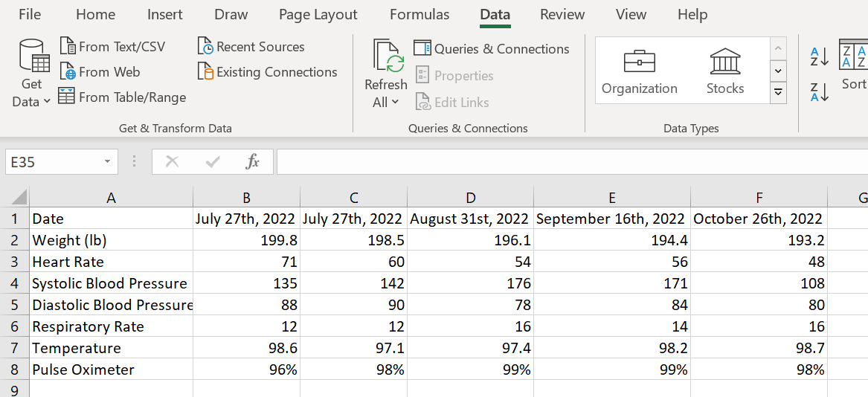The height and width of the screenshot is (397, 868).
Task: Apply Organization data type
Action: click(x=640, y=71)
